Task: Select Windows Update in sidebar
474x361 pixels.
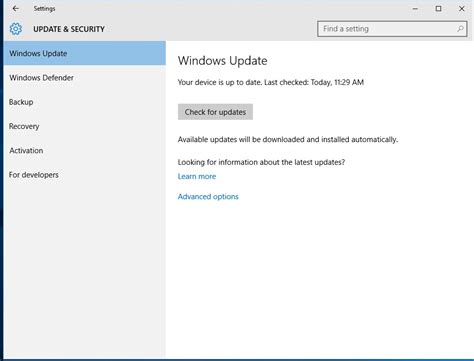Action: pos(85,53)
